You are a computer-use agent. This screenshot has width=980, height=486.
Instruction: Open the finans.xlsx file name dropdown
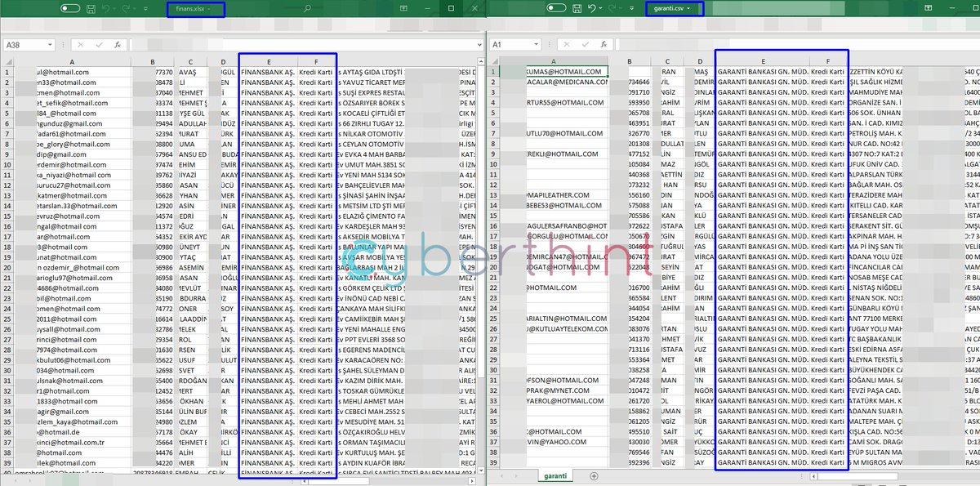click(x=210, y=9)
